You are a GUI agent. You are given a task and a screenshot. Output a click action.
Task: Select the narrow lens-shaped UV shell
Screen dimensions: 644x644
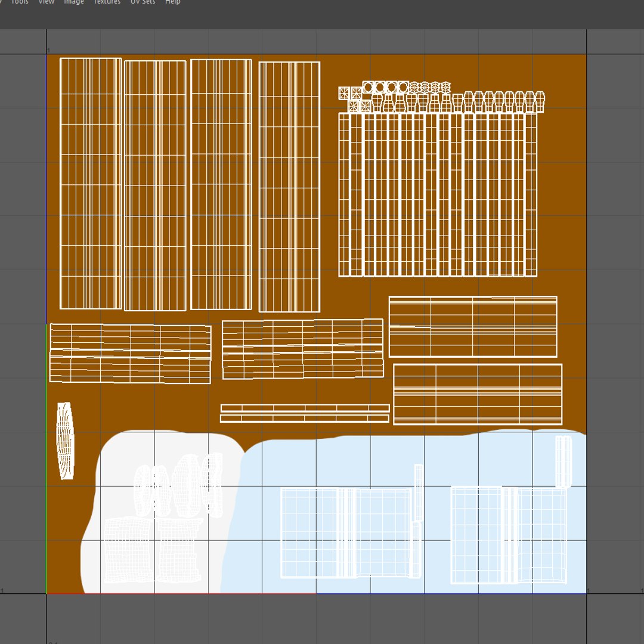65,441
